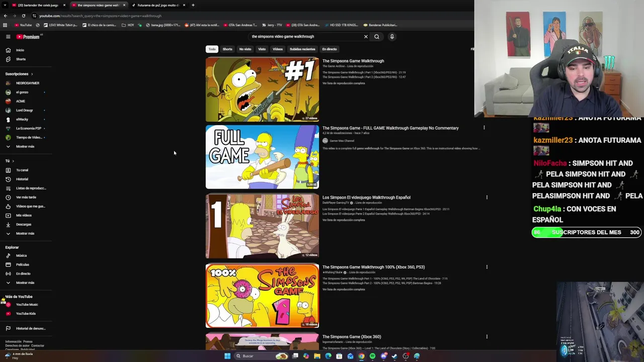Click the Windows Start button

click(x=227, y=356)
